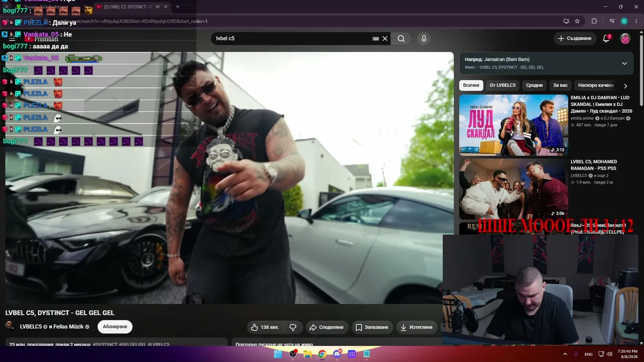Viewport: 644px width, 362px height.
Task: Click the LVBELC5 channel avatar
Action: pyautogui.click(x=10, y=326)
